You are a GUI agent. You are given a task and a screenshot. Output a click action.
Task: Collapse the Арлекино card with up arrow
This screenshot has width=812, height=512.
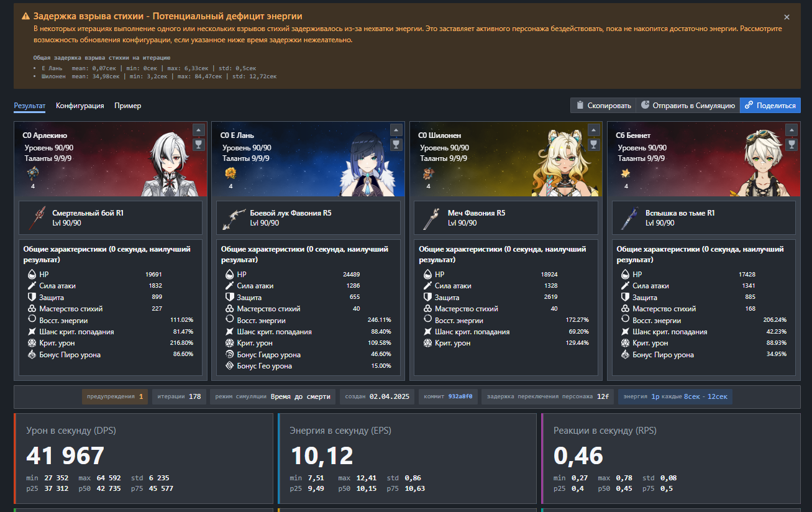coord(198,130)
